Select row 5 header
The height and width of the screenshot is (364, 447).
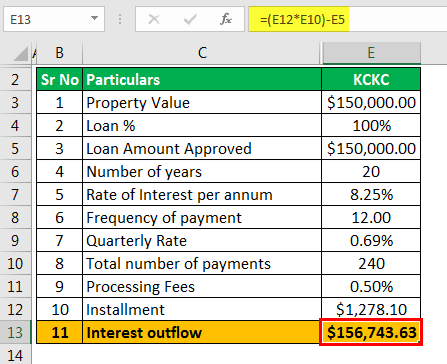coord(15,148)
